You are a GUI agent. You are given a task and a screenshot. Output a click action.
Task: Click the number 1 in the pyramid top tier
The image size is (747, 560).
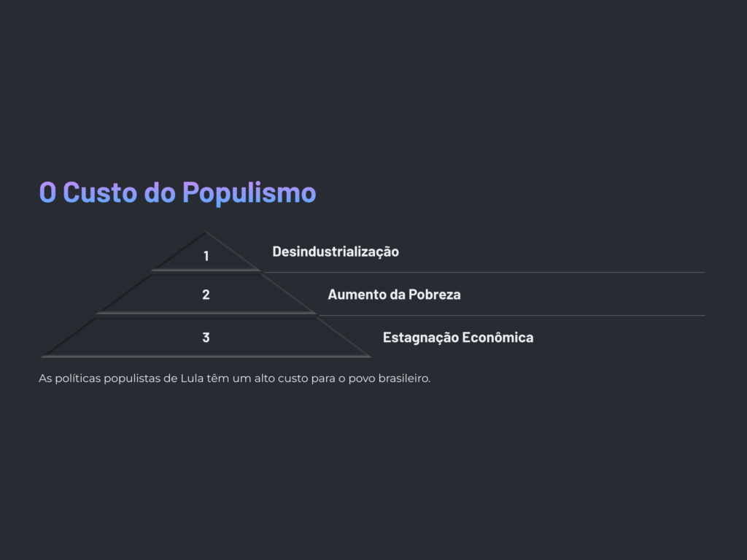(x=206, y=256)
